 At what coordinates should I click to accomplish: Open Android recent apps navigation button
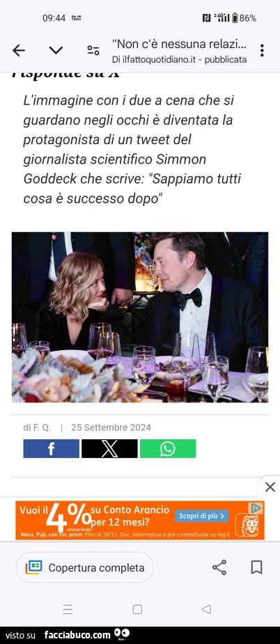68,609
